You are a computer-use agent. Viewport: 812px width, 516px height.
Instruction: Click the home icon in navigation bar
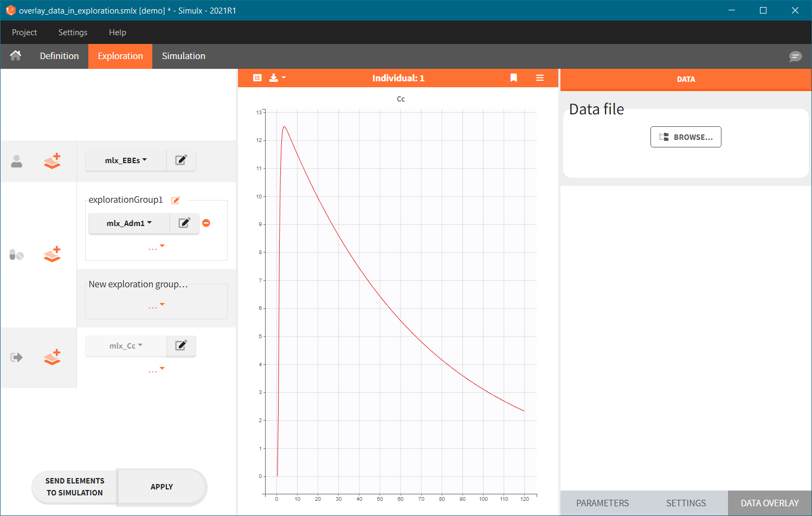(16, 56)
